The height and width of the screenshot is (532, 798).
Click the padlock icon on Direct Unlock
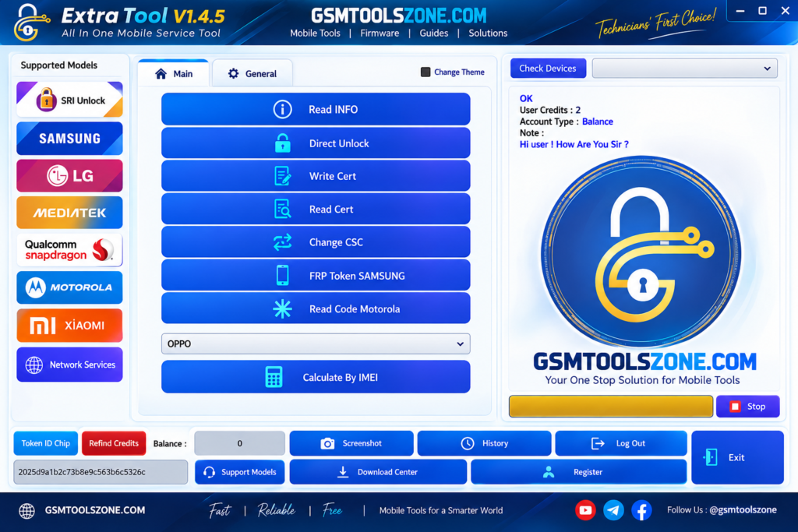coord(282,143)
